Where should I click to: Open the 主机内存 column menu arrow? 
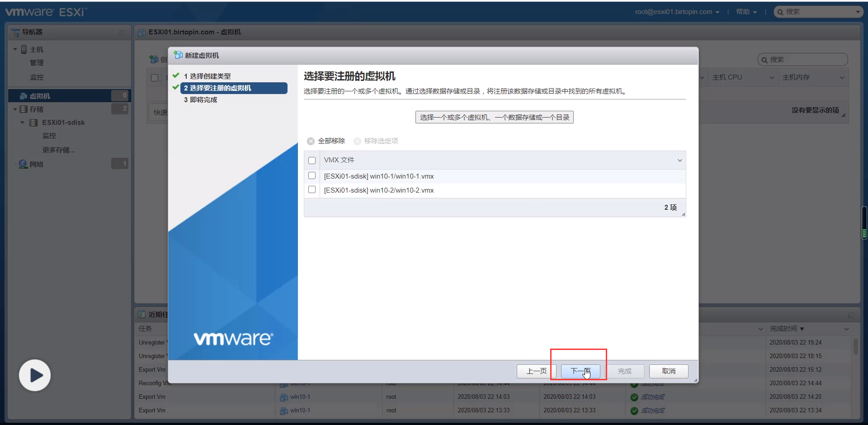(x=842, y=77)
